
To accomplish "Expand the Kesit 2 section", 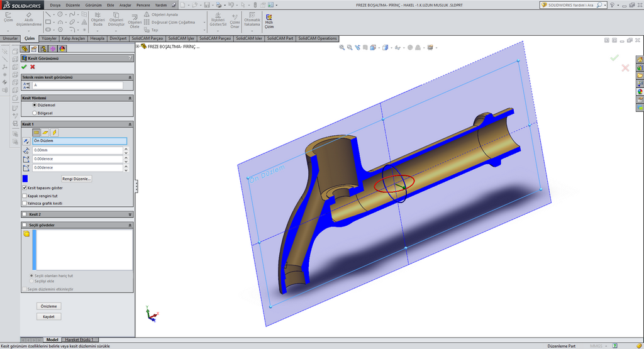I will point(130,214).
